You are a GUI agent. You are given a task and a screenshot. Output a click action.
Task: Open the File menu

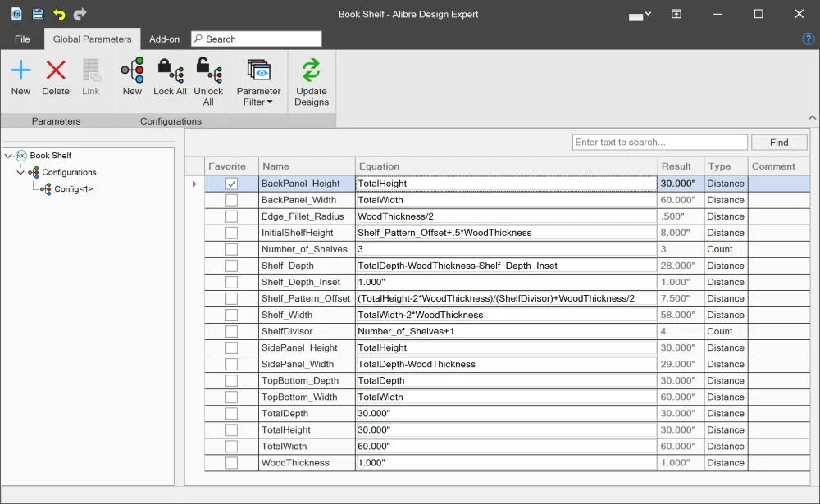(22, 39)
